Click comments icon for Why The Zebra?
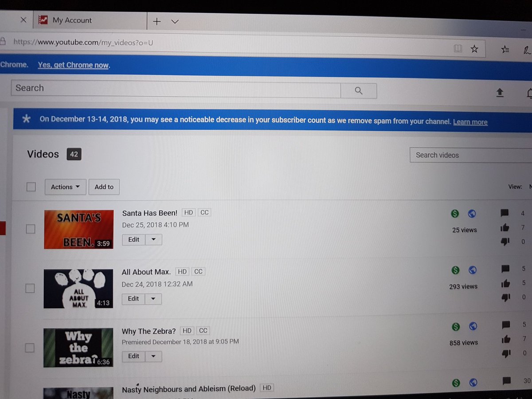 505,325
